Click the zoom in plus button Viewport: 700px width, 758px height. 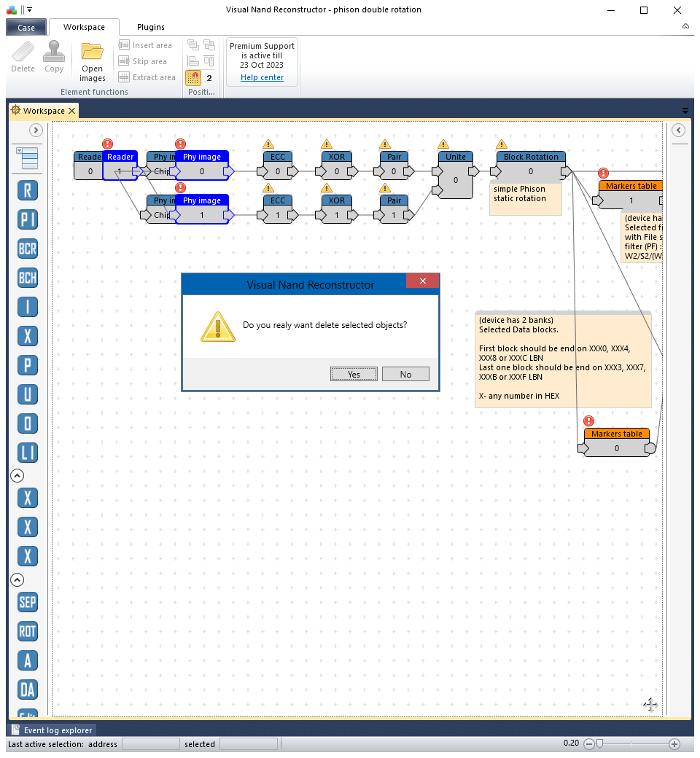pyautogui.click(x=674, y=744)
